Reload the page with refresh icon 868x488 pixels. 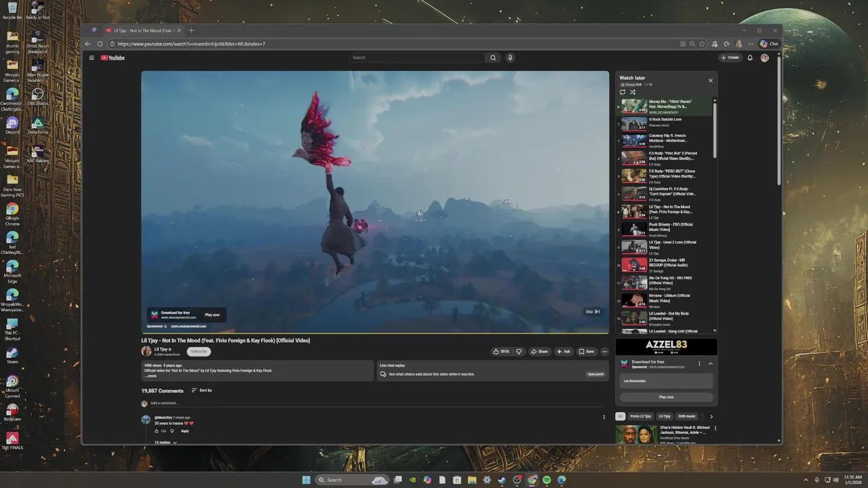click(x=100, y=44)
